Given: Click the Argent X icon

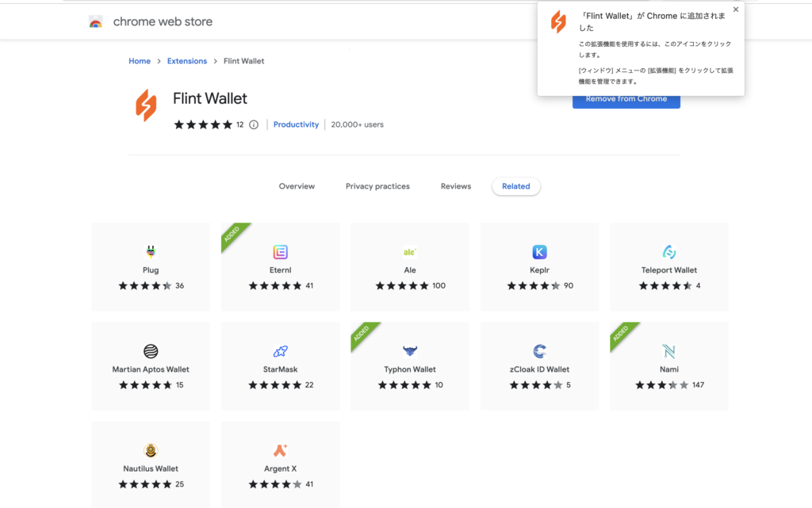Looking at the screenshot, I should 280,451.
